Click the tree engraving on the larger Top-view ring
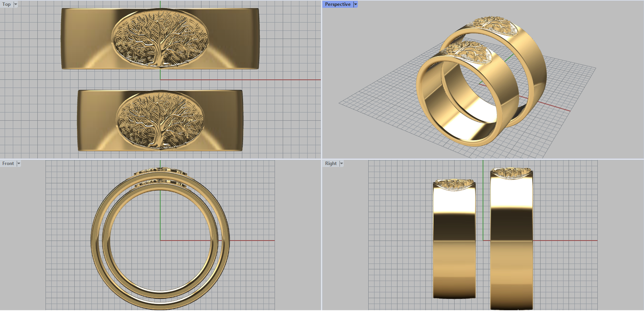 [160, 38]
